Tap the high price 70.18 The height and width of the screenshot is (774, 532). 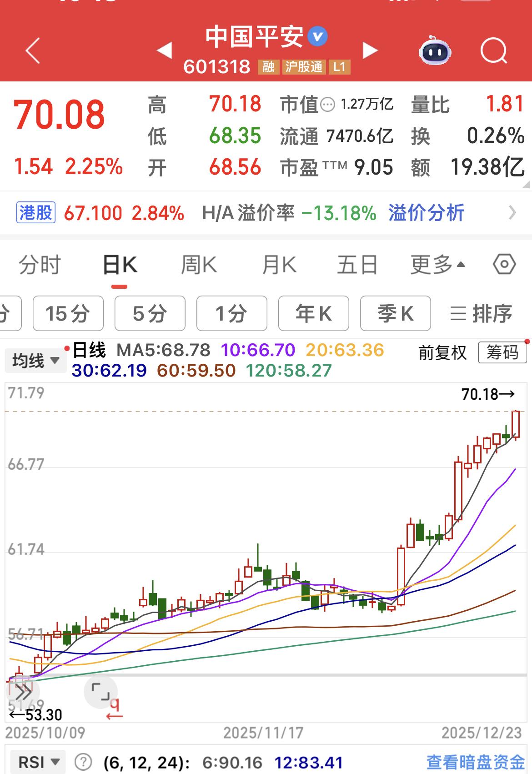pyautogui.click(x=235, y=104)
